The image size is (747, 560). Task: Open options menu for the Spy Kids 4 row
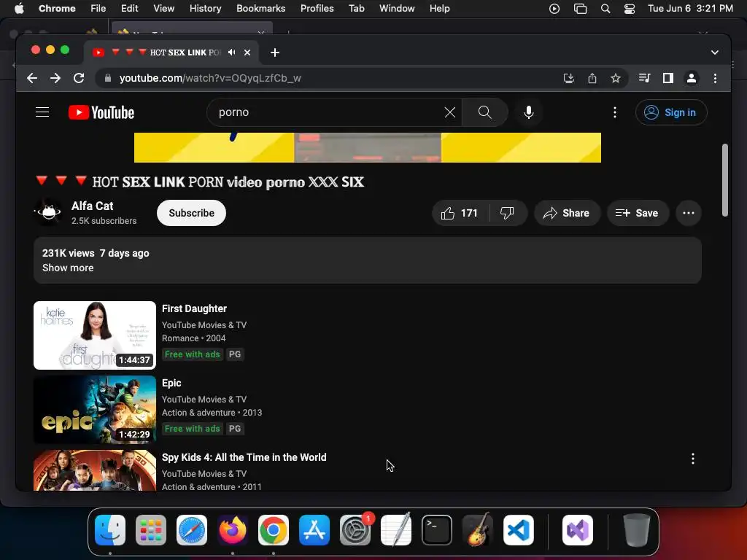tap(693, 459)
